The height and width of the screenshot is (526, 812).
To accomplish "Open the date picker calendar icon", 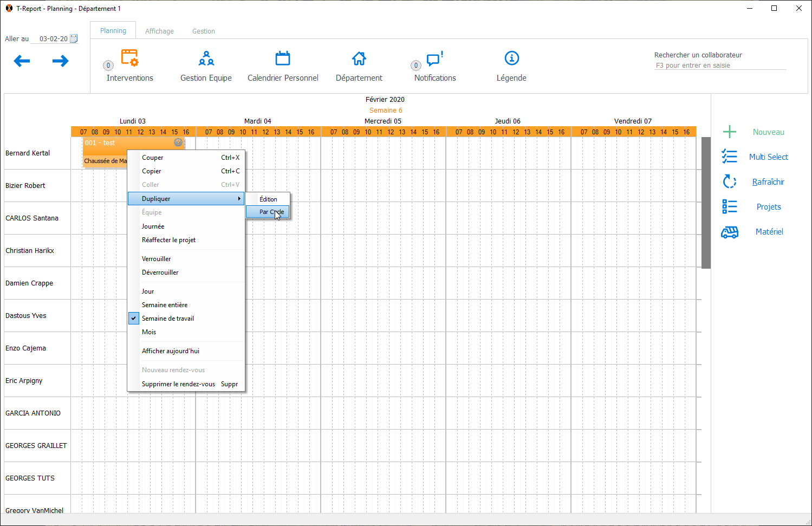I will (74, 38).
